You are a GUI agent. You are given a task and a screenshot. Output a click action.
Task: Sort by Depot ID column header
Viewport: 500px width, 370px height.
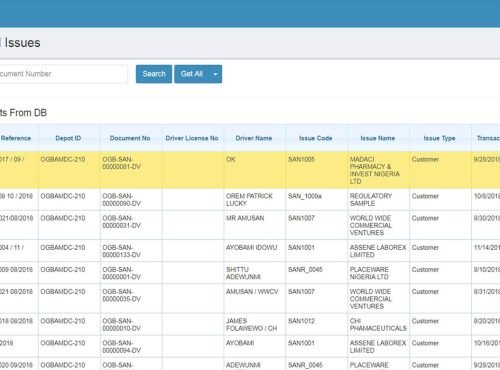(x=68, y=138)
